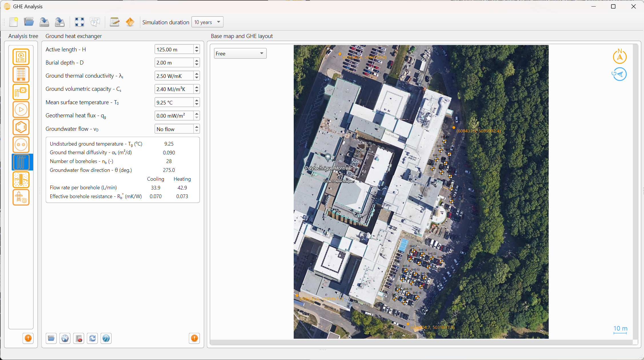Click the rotate view arrow icon on map
Viewport: 644px width, 360px height.
[x=619, y=74]
